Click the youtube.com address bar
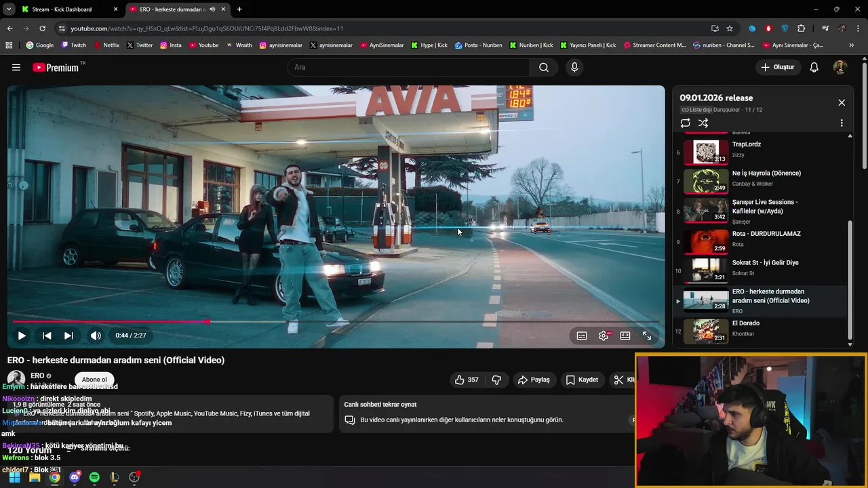This screenshot has width=868, height=488. 380,28
